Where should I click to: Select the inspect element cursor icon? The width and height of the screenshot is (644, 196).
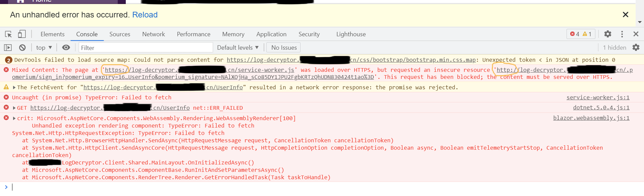[8, 34]
